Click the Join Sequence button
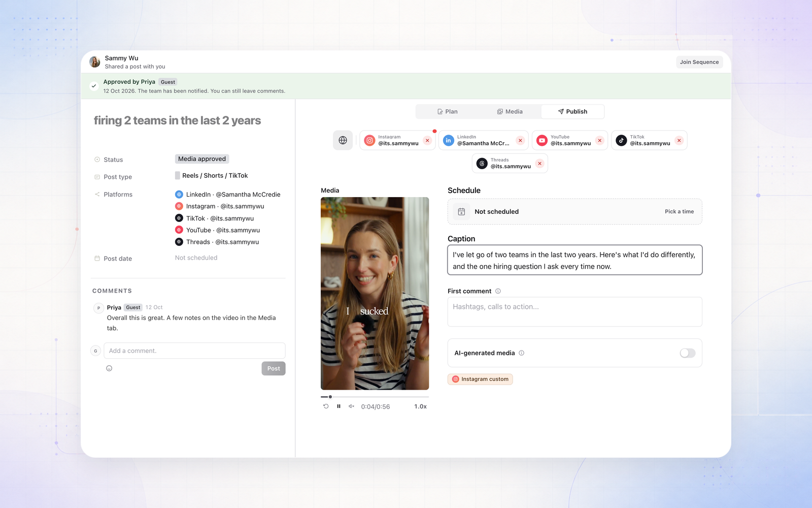This screenshot has width=812, height=508. pyautogui.click(x=699, y=62)
